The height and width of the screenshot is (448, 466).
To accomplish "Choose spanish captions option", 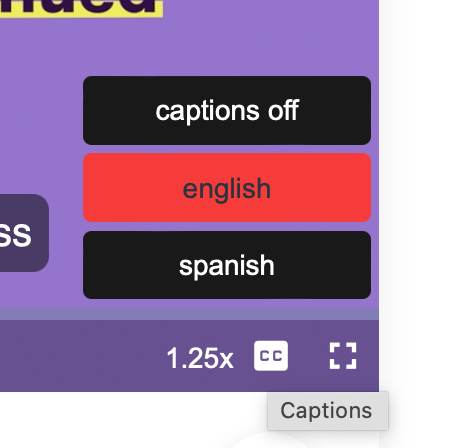I will pyautogui.click(x=227, y=265).
